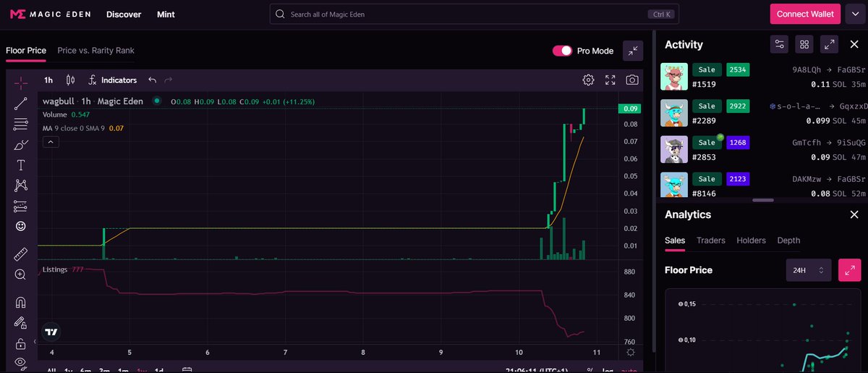The height and width of the screenshot is (373, 868).
Task: Open the Discover menu
Action: tap(124, 14)
